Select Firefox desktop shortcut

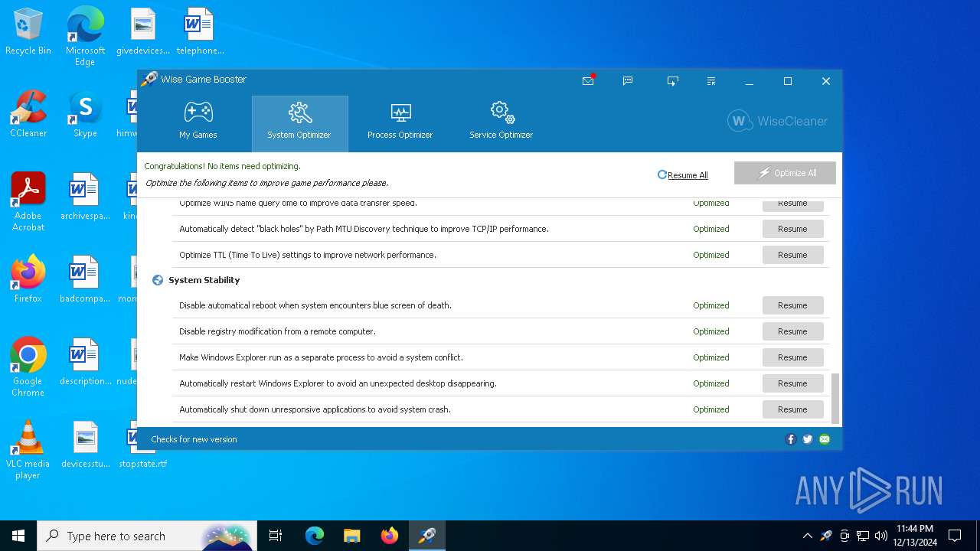28,279
